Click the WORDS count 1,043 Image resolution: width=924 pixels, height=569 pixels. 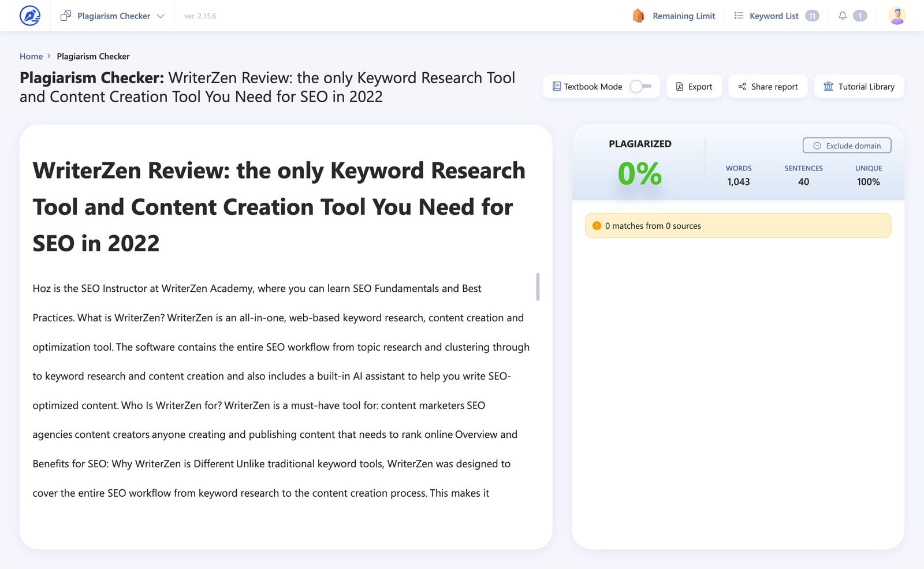pyautogui.click(x=739, y=181)
